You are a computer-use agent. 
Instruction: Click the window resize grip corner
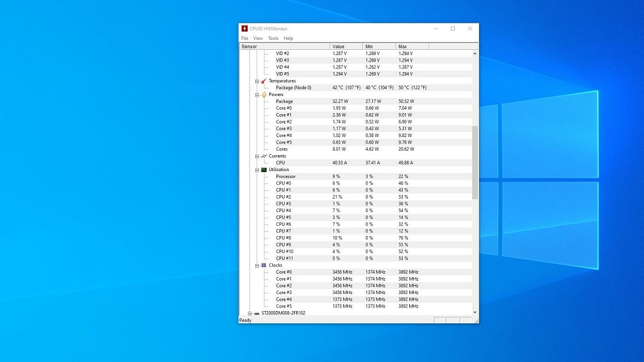tap(476, 320)
